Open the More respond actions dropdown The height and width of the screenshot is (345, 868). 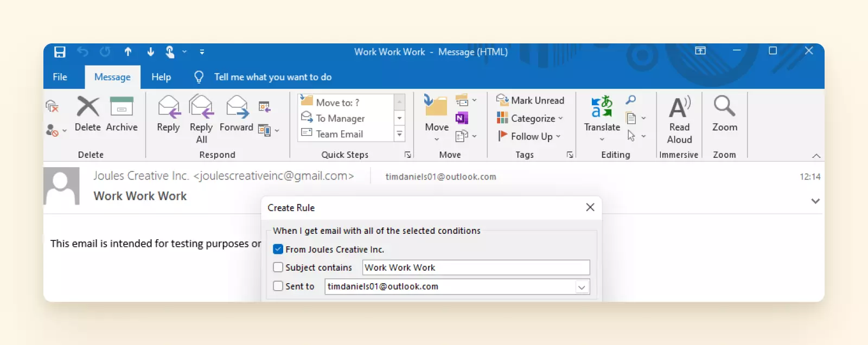pyautogui.click(x=269, y=130)
